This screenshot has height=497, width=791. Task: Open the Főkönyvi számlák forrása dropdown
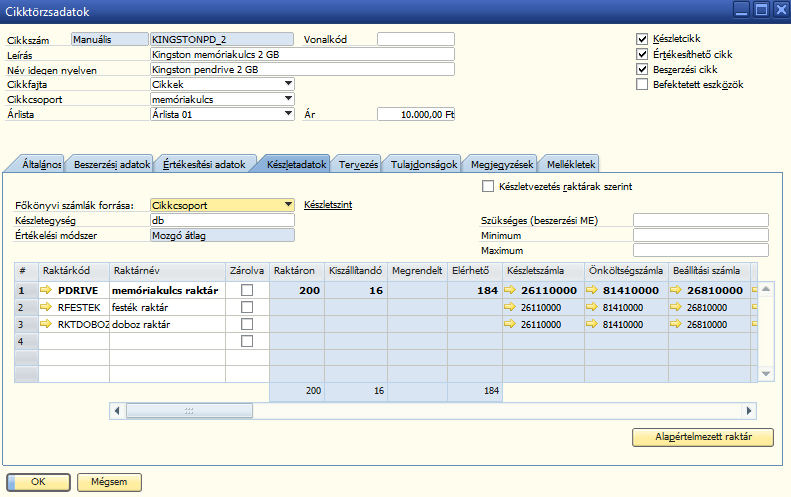288,205
